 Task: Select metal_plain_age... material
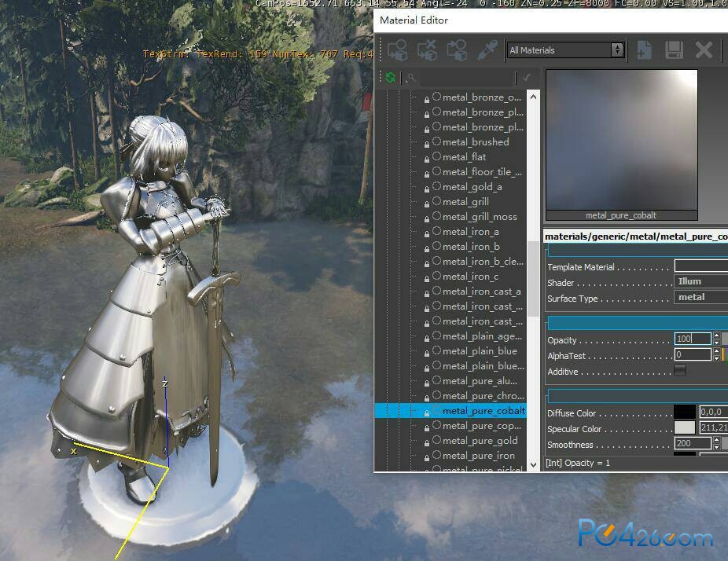482,336
